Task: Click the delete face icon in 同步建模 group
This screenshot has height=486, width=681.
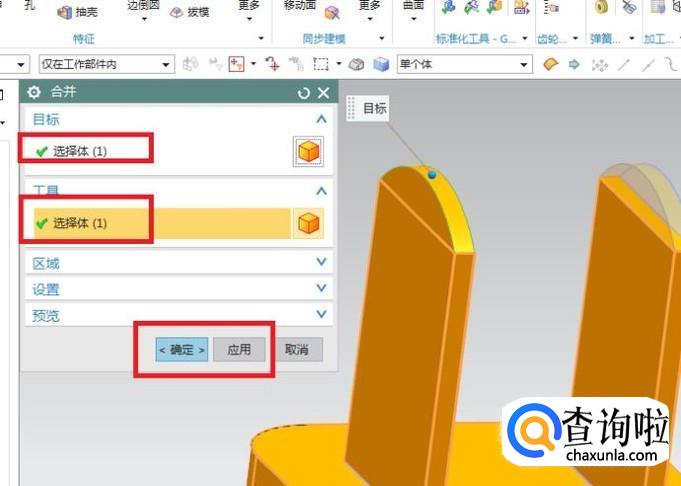Action: [x=332, y=13]
